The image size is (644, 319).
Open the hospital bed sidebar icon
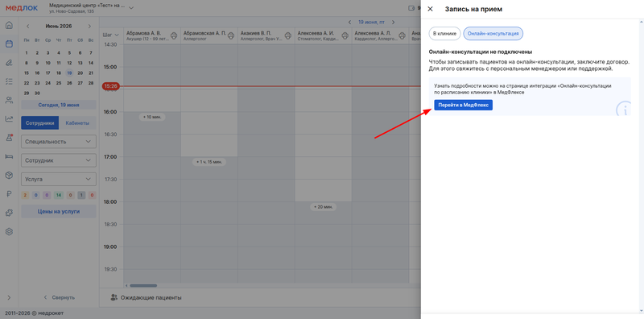pyautogui.click(x=9, y=156)
